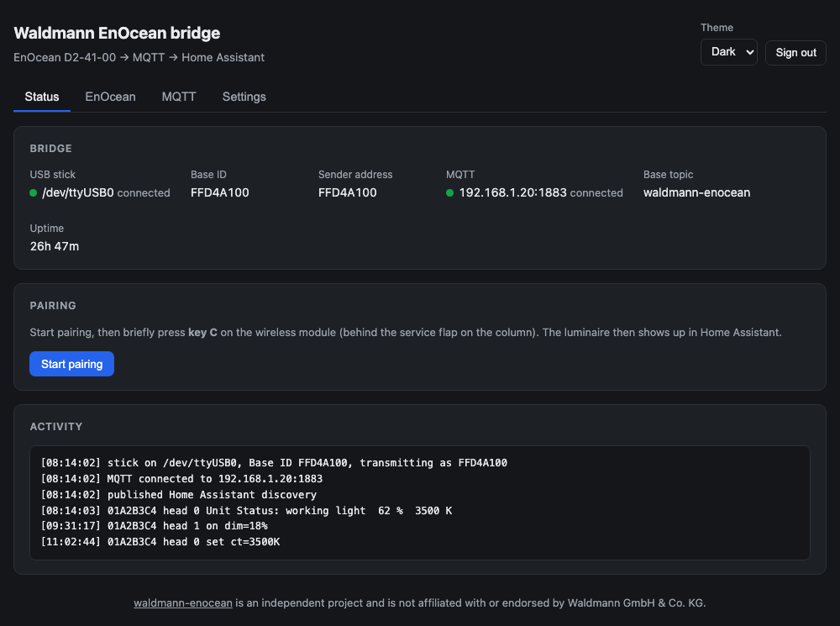Image resolution: width=840 pixels, height=626 pixels.
Task: Click the 'connected' label beside the MQTT address
Action: 596,193
